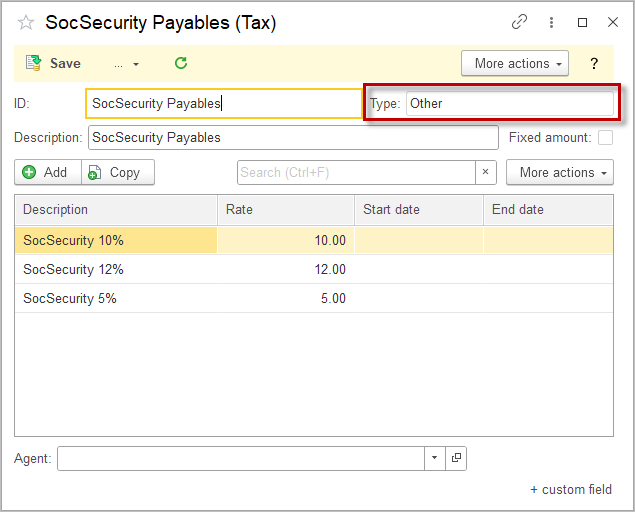Clear search with the x icon
The height and width of the screenshot is (512, 635).
[485, 172]
